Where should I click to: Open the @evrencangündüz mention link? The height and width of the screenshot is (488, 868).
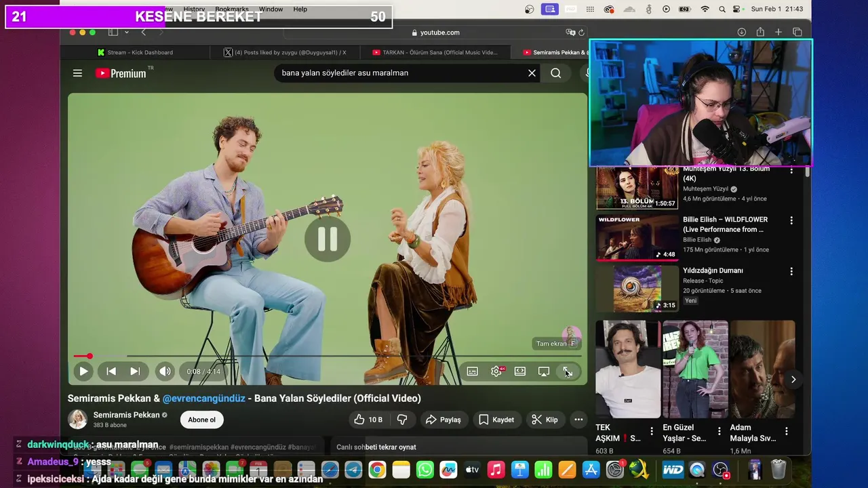[204, 399]
